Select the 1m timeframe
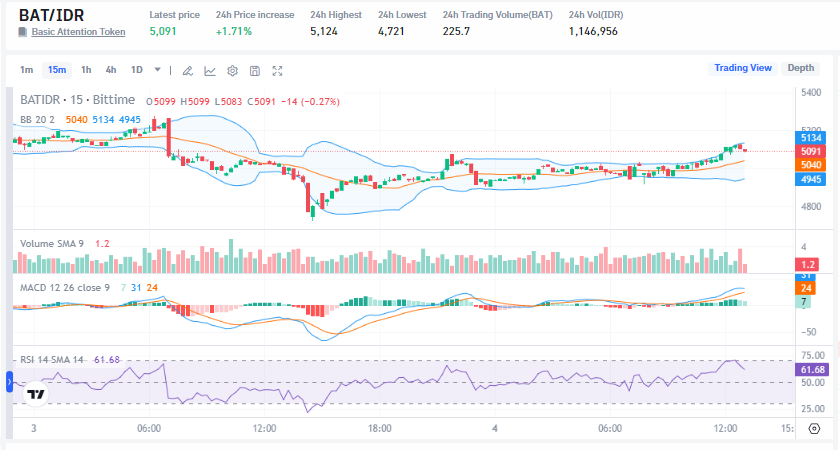The image size is (840, 450). 26,70
